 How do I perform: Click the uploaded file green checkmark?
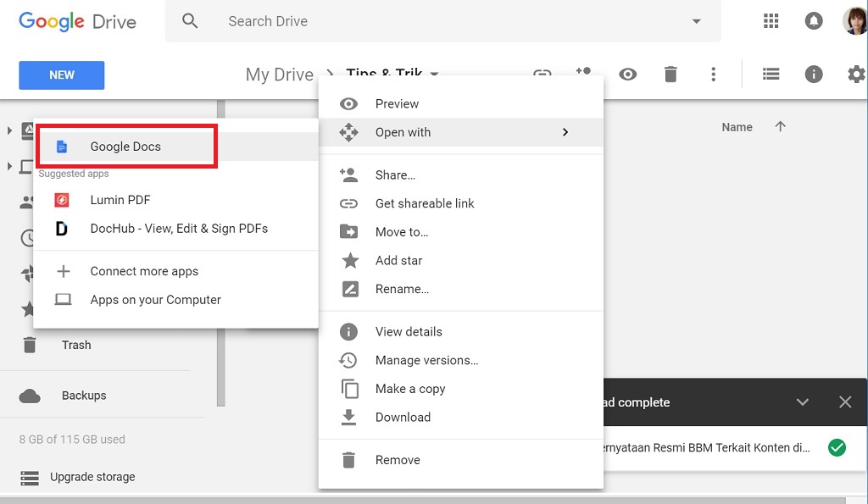(x=837, y=447)
